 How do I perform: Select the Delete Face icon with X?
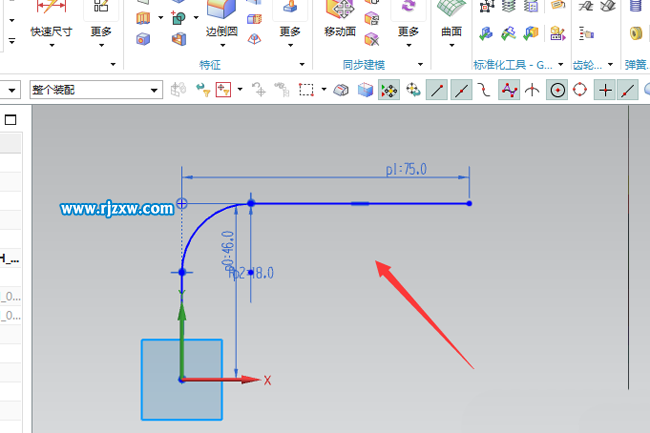point(371,39)
